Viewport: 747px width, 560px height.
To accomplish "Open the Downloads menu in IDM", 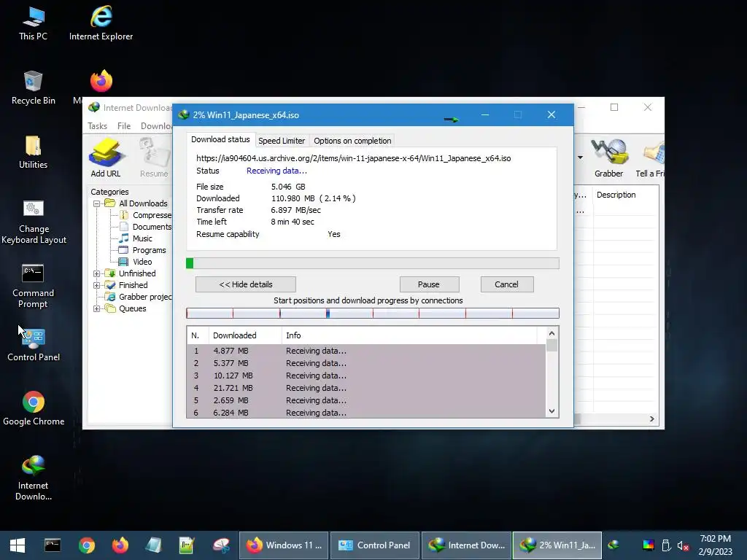I will tap(156, 126).
